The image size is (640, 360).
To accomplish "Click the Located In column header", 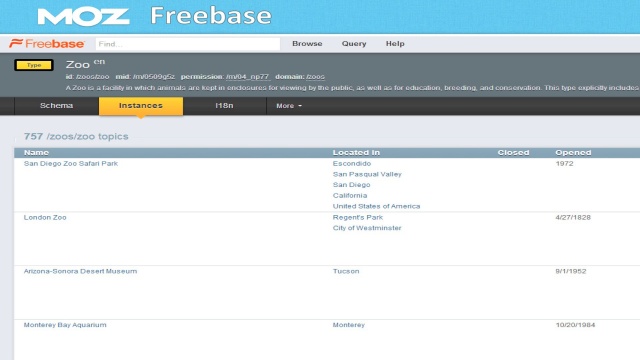I will tap(356, 153).
